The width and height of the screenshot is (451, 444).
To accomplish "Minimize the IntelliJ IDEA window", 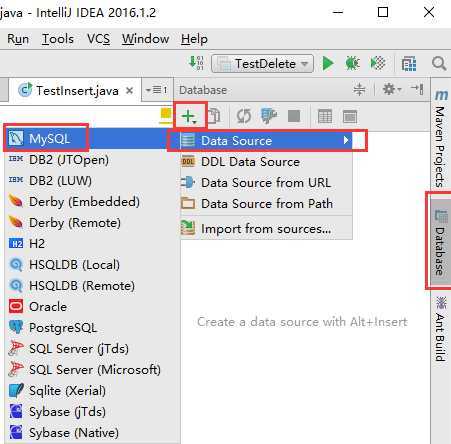I will click(338, 12).
